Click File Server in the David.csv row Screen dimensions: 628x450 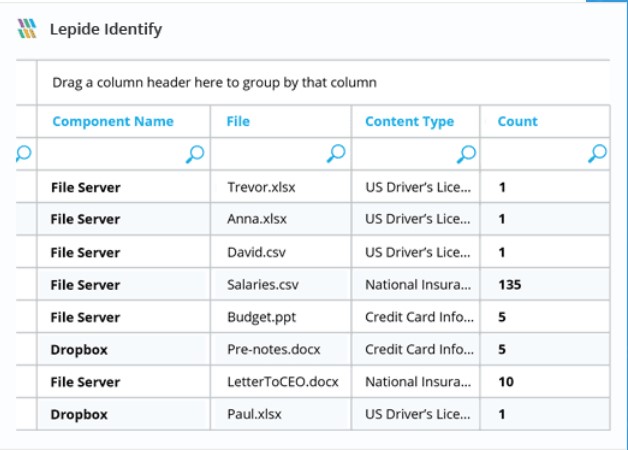click(x=85, y=253)
